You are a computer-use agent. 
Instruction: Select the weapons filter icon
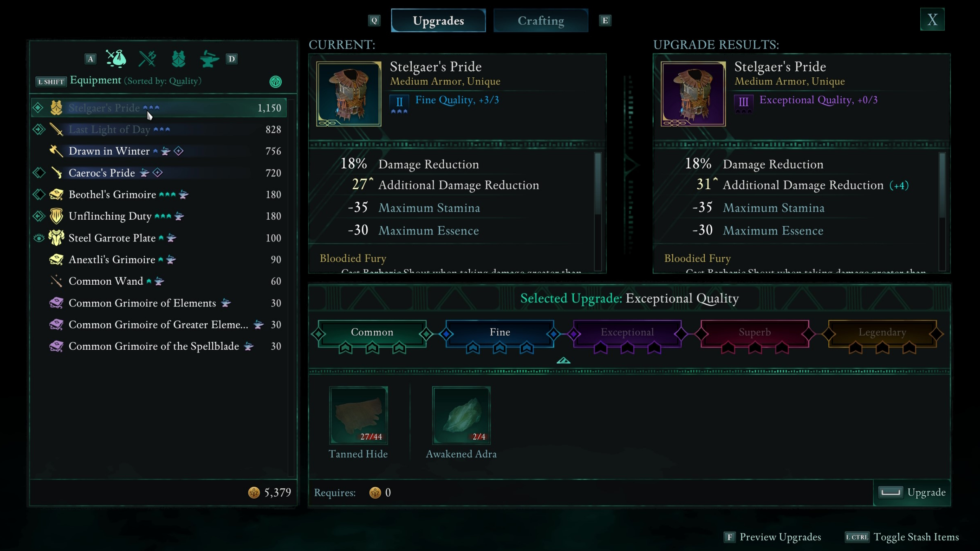[x=147, y=58]
